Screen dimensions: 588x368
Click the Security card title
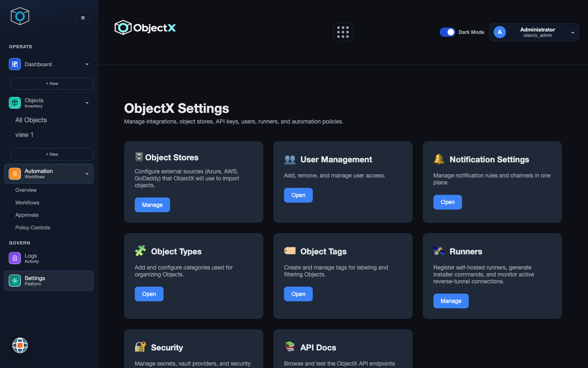click(167, 348)
